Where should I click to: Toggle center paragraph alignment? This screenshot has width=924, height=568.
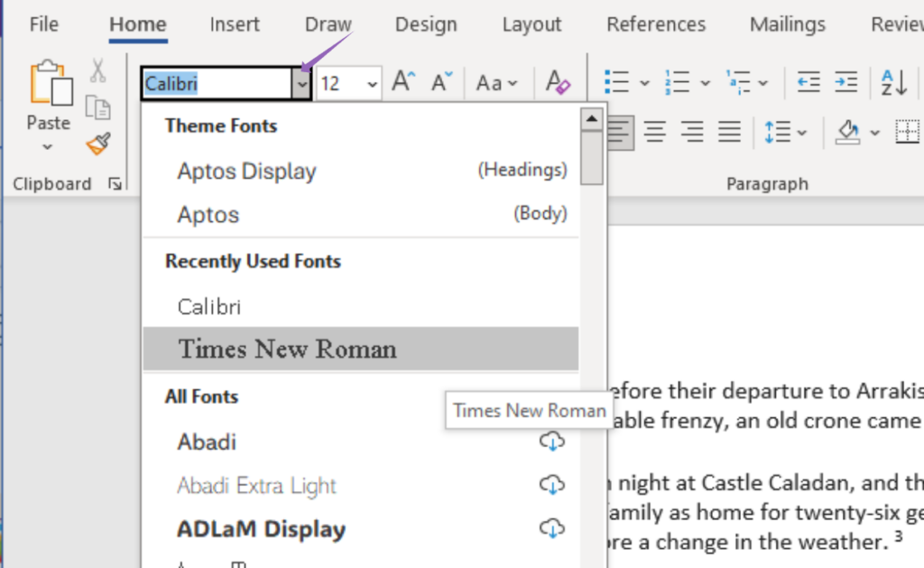(x=655, y=133)
